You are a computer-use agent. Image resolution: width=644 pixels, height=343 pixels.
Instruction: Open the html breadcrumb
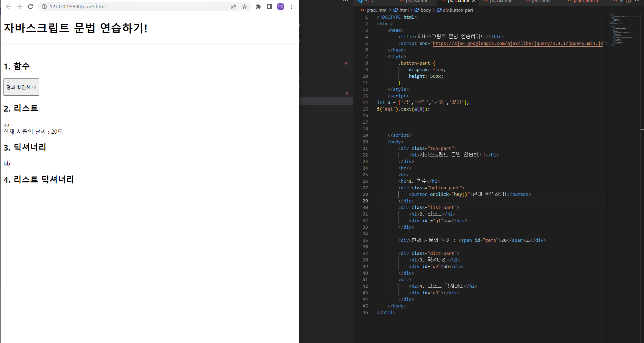pos(404,10)
